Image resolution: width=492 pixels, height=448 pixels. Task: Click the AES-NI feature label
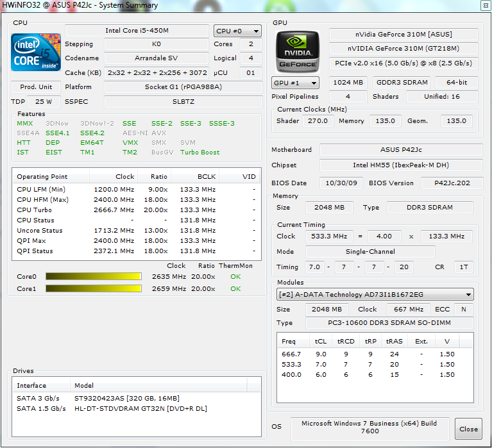pos(135,133)
